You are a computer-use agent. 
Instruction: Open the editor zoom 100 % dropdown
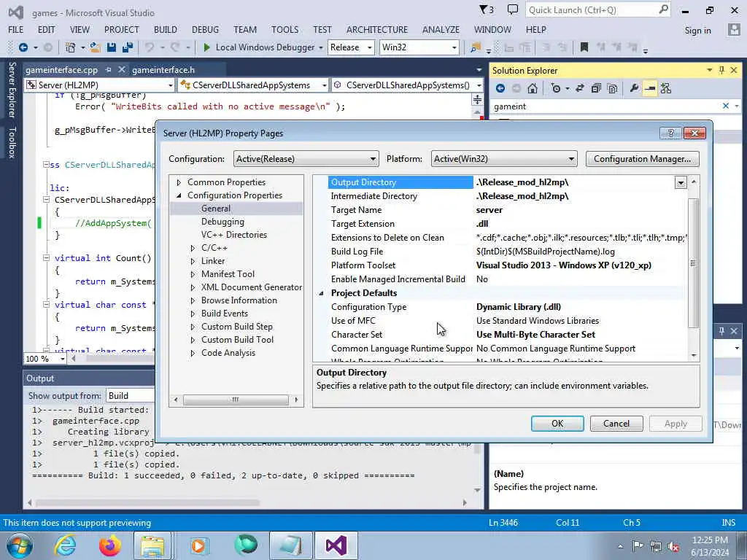pyautogui.click(x=63, y=359)
